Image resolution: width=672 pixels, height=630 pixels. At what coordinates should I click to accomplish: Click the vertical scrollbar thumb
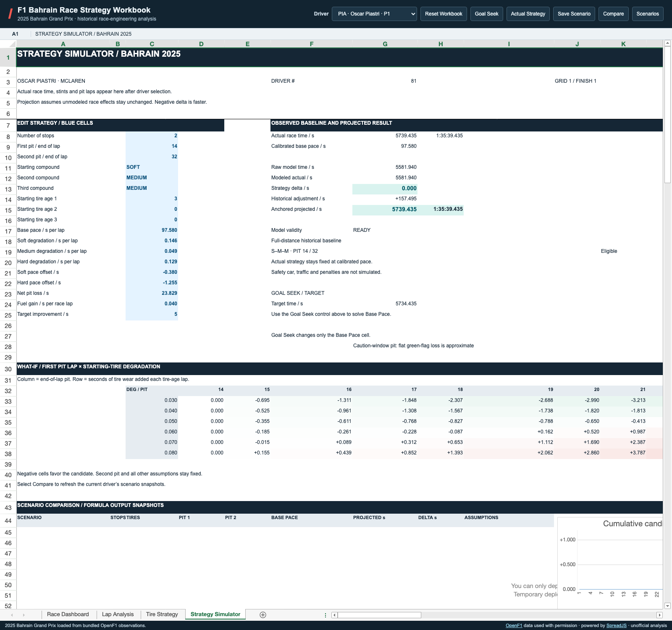667,115
